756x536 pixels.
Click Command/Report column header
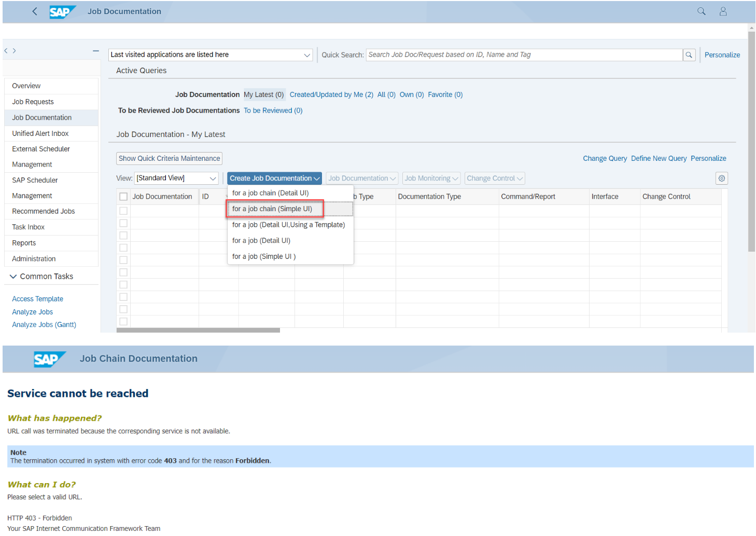click(x=544, y=197)
